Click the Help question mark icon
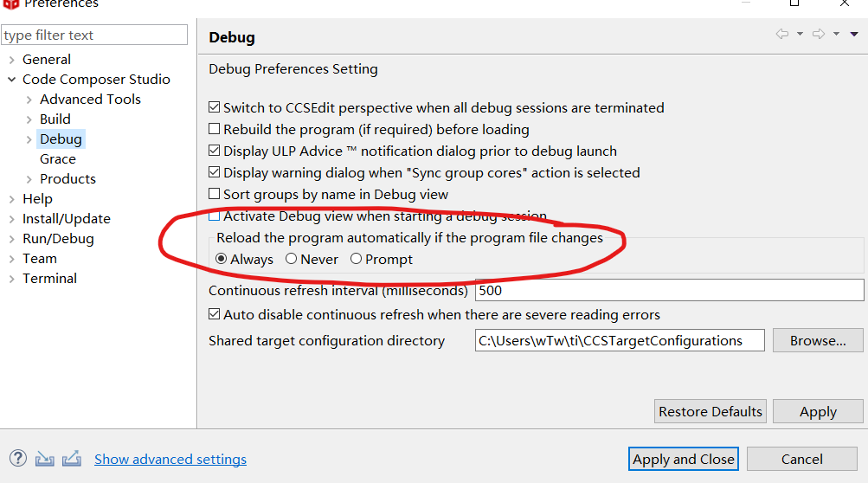 click(x=17, y=459)
